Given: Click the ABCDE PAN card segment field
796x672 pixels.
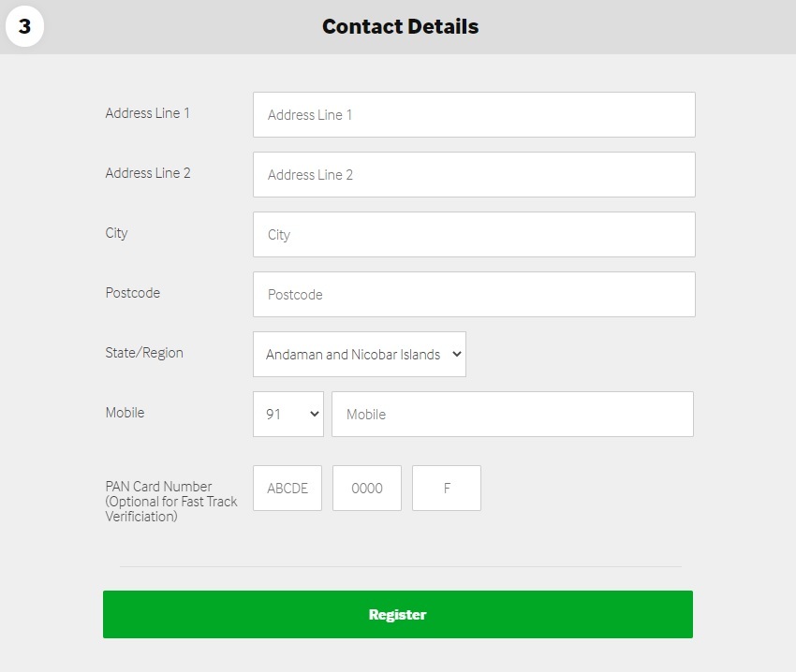Looking at the screenshot, I should coord(287,488).
